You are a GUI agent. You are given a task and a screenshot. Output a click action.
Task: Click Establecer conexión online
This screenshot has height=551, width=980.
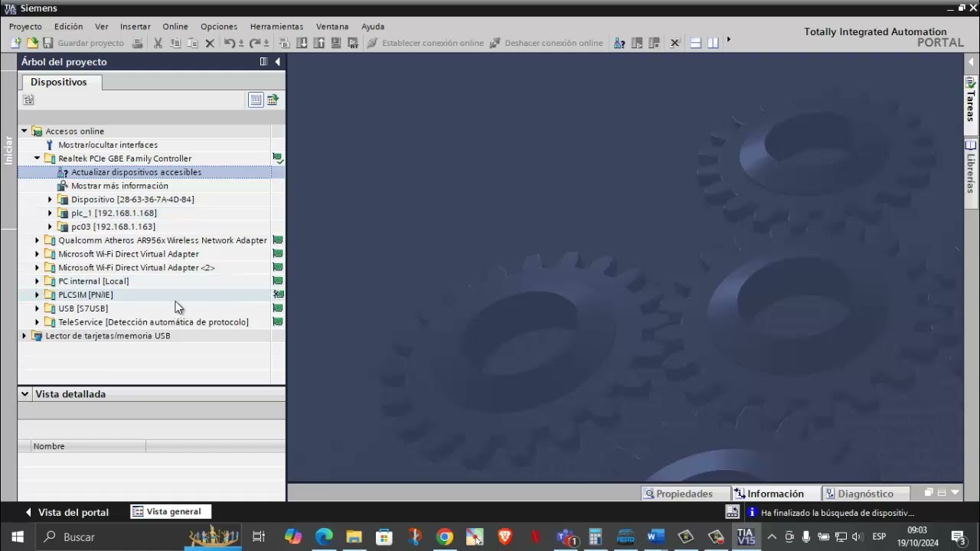pyautogui.click(x=426, y=43)
